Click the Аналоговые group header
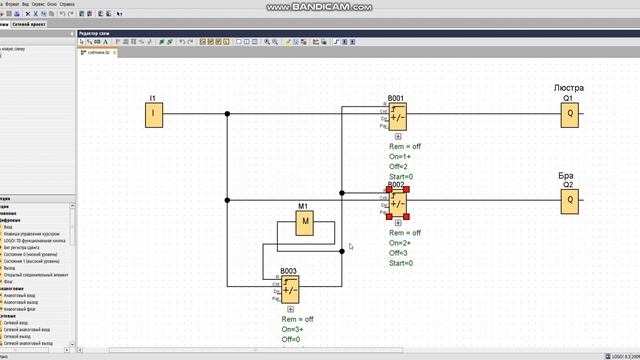 [11, 289]
